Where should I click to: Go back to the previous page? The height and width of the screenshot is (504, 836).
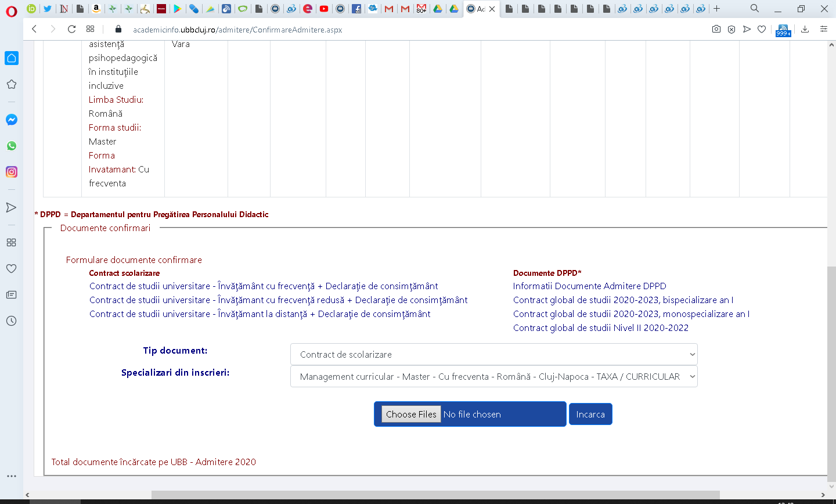tap(34, 29)
